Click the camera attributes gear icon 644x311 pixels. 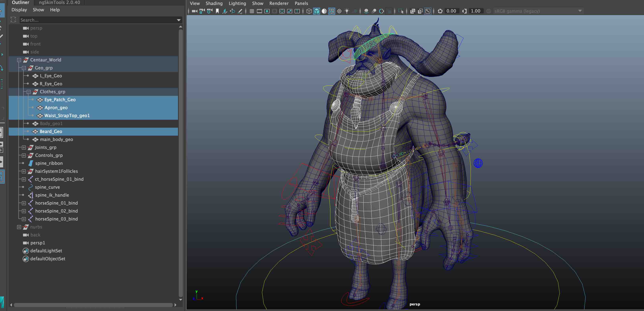point(210,11)
